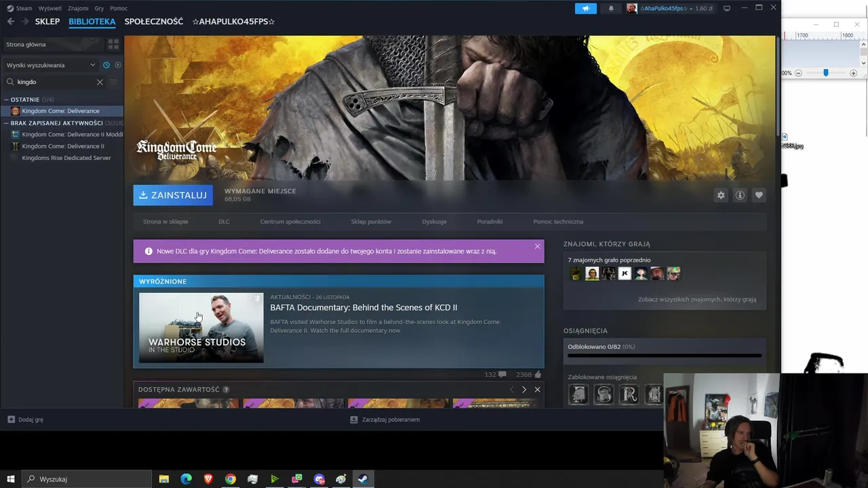Open Poradniki link
The height and width of the screenshot is (488, 868).
point(490,222)
